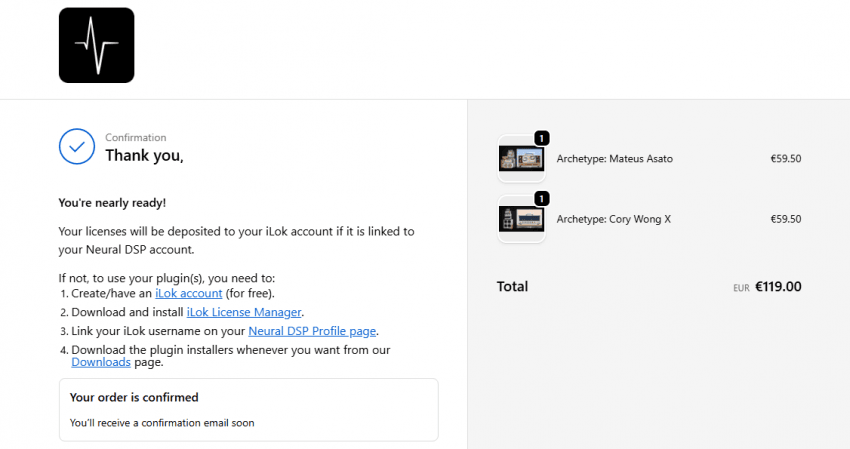Screen dimensions: 850x449
Task: Click the quantity badge on Mateus Asato
Action: point(541,138)
